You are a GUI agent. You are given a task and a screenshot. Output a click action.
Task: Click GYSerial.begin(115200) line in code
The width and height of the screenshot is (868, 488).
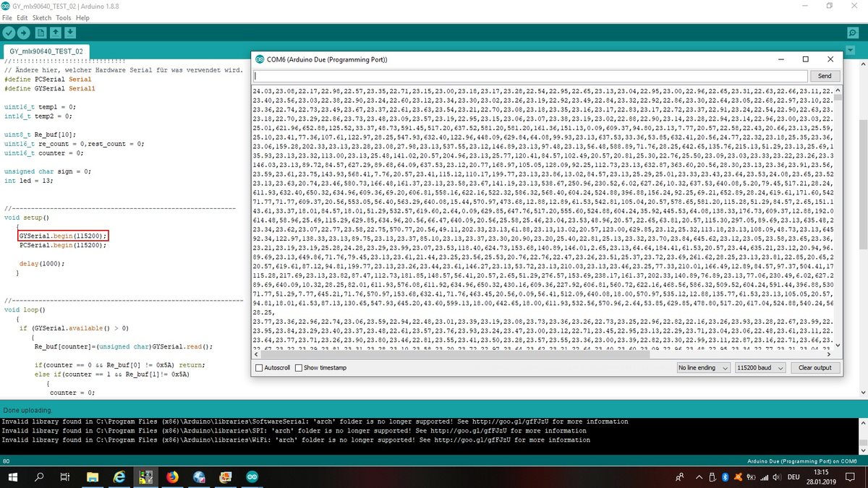tap(64, 236)
